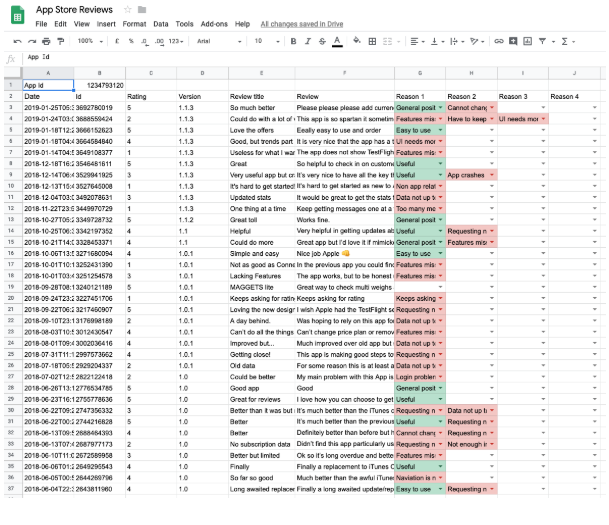Viewport: 609px width, 525px height.
Task: Format cell as currency
Action: pos(117,41)
